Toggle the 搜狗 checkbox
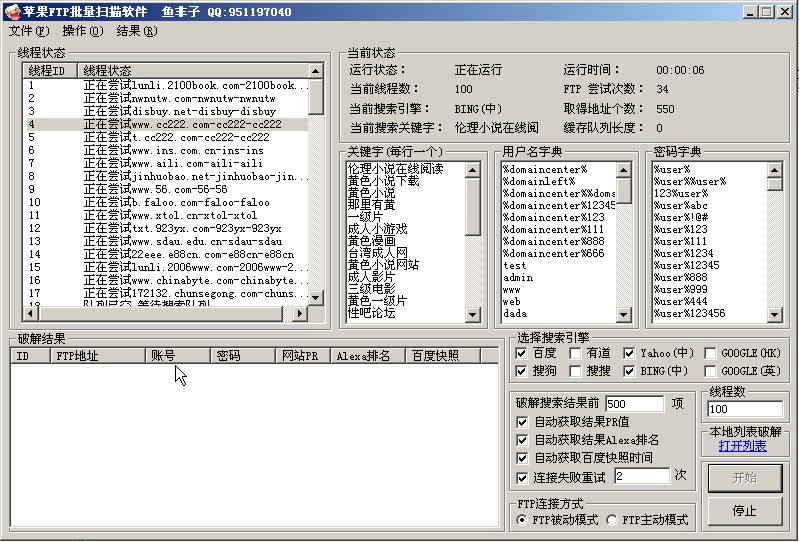This screenshot has width=799, height=542. click(x=521, y=371)
